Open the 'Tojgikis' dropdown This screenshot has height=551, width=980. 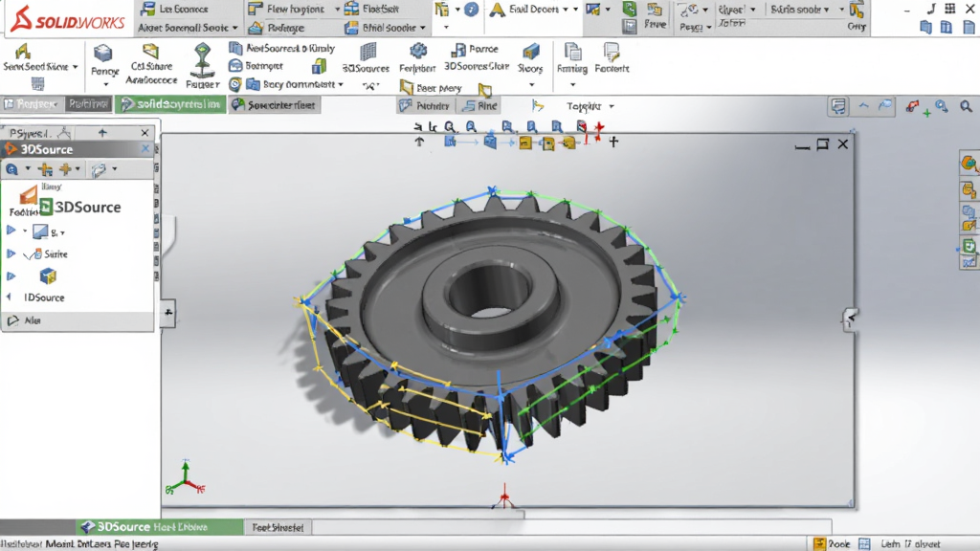coord(612,107)
